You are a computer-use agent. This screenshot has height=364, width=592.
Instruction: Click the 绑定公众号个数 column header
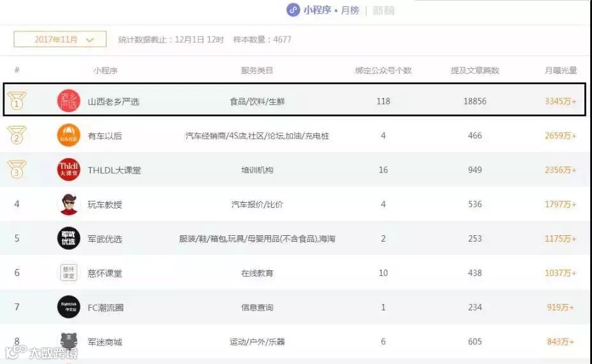[383, 71]
